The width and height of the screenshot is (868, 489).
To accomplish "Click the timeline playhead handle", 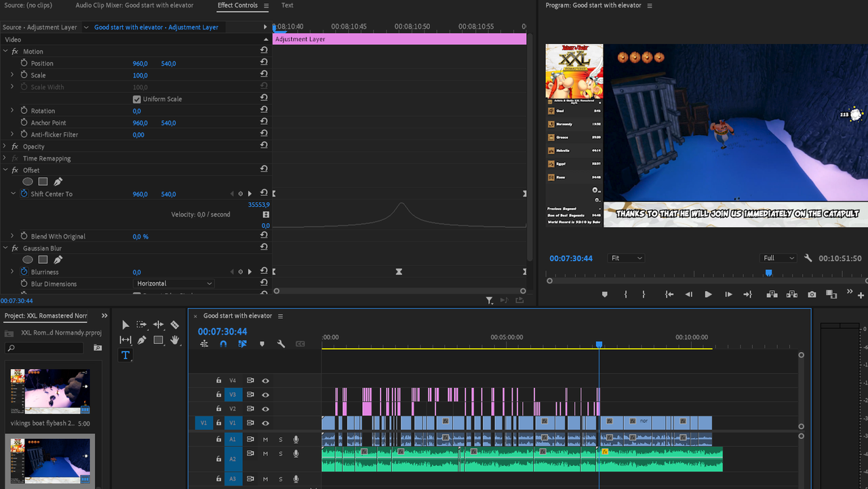I will pyautogui.click(x=599, y=345).
